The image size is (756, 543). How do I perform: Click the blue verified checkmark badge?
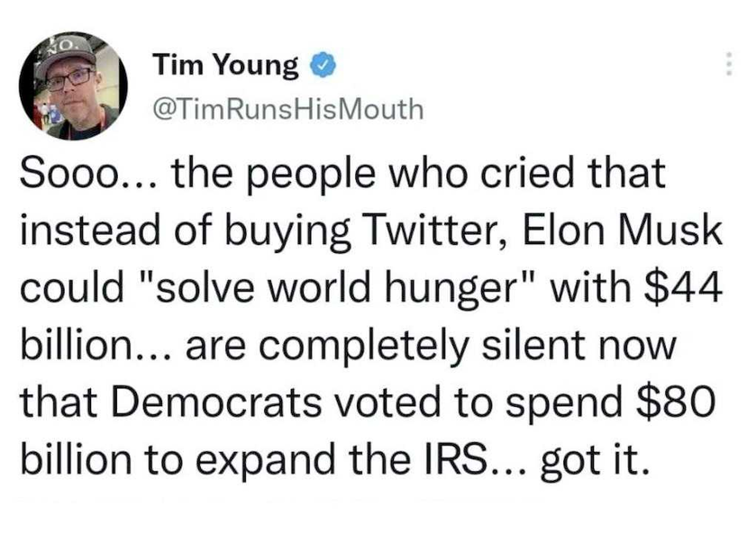point(321,66)
